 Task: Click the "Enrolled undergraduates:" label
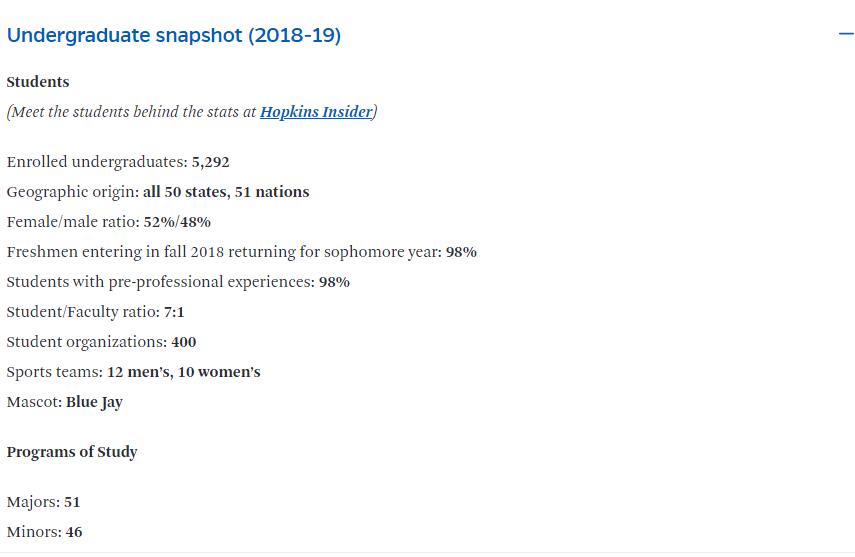pos(97,162)
